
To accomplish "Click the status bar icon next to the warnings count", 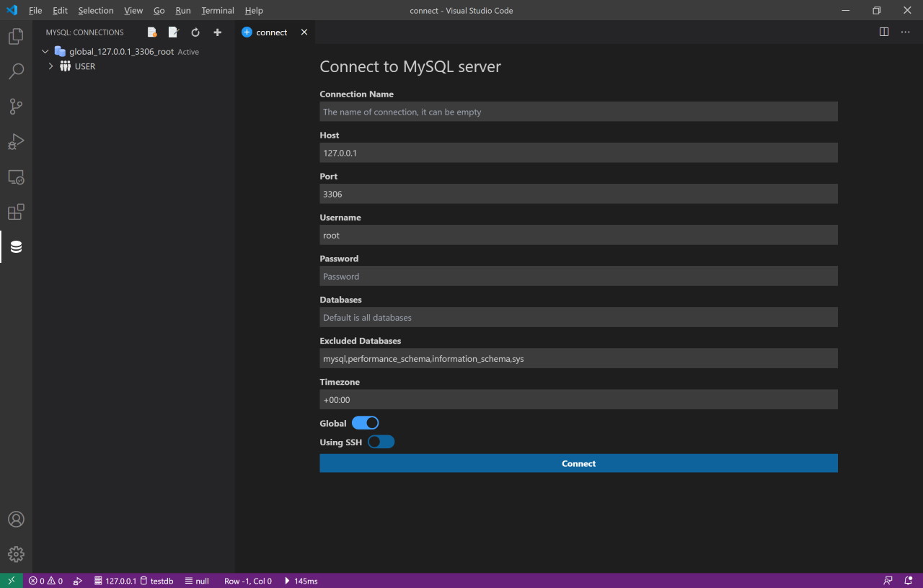I will pos(78,581).
